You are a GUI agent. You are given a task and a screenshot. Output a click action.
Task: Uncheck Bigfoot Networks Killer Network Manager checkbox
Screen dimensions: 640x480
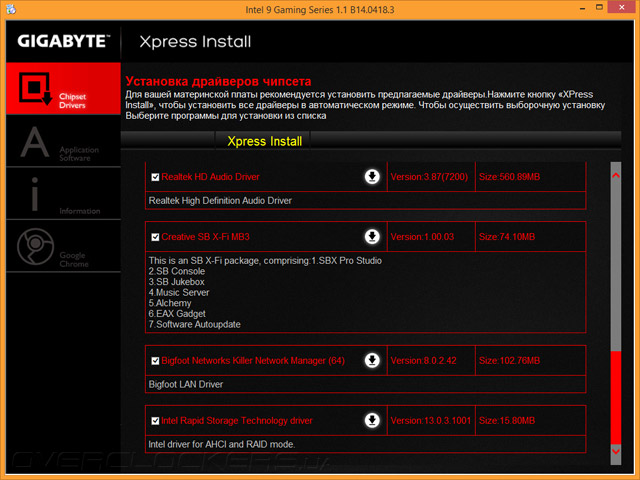coord(155,361)
